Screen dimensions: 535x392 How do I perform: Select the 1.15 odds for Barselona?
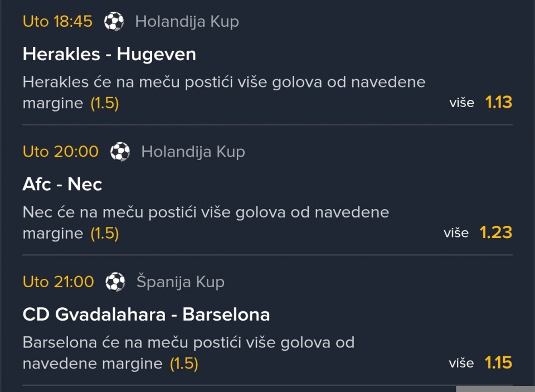(x=498, y=363)
